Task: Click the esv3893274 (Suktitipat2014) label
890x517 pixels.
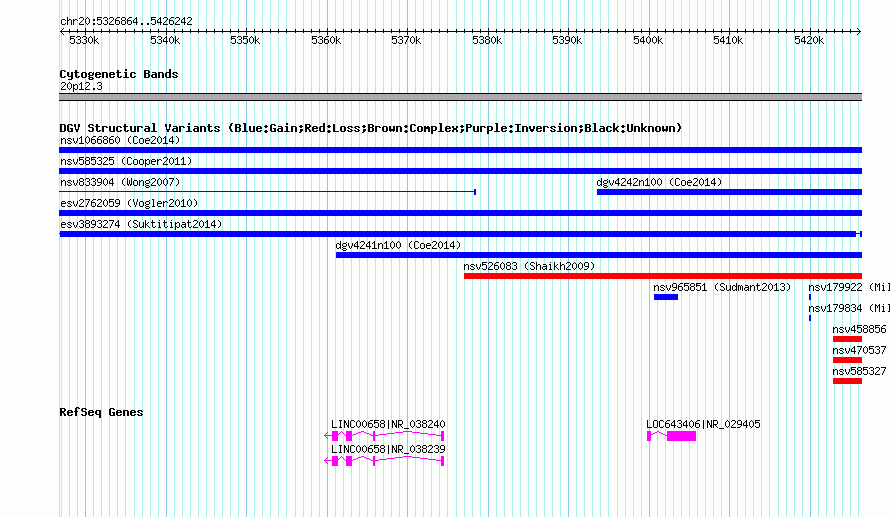Action: [x=141, y=224]
